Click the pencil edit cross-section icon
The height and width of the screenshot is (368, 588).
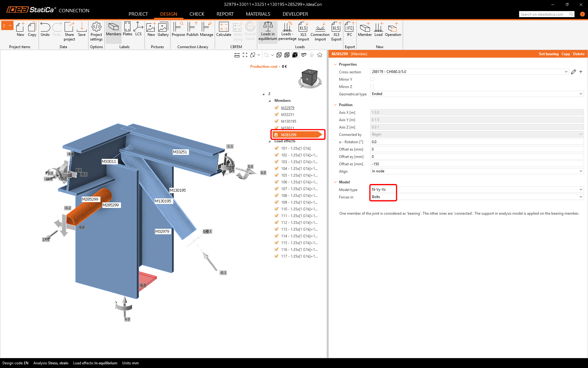click(x=574, y=72)
